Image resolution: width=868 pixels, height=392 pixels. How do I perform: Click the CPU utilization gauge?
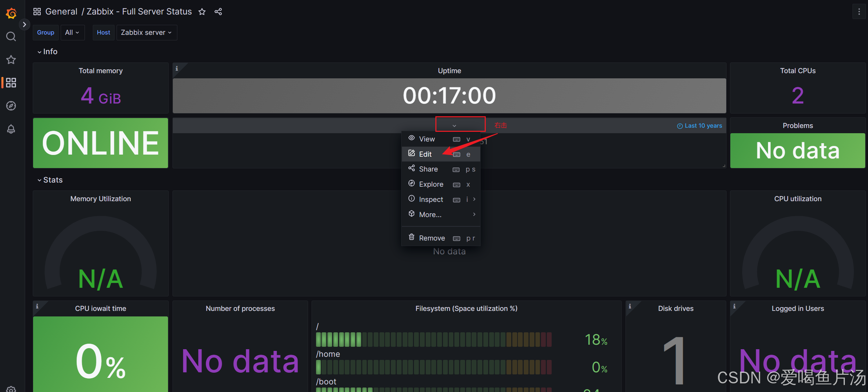798,253
